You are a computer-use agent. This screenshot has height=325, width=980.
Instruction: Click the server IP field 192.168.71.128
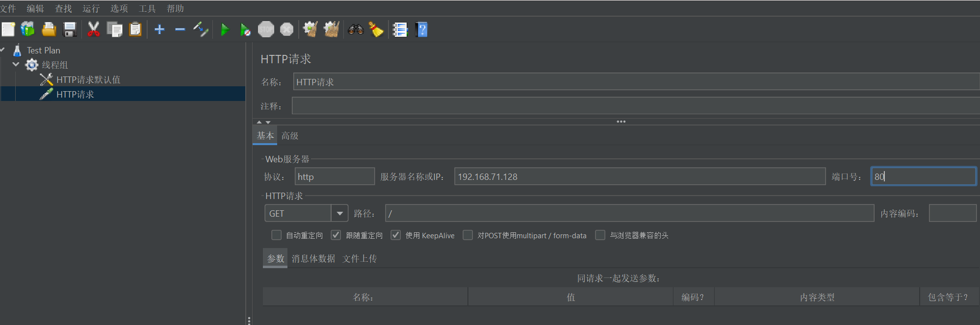pyautogui.click(x=640, y=176)
